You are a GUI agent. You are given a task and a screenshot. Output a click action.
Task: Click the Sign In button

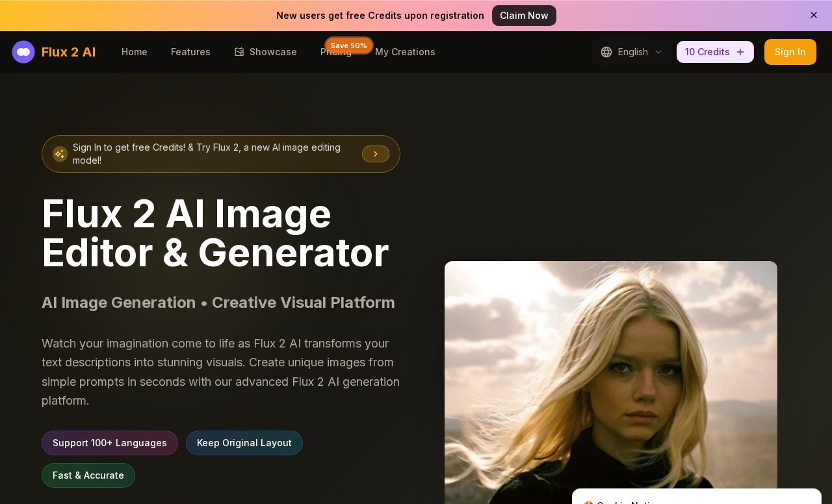point(790,52)
